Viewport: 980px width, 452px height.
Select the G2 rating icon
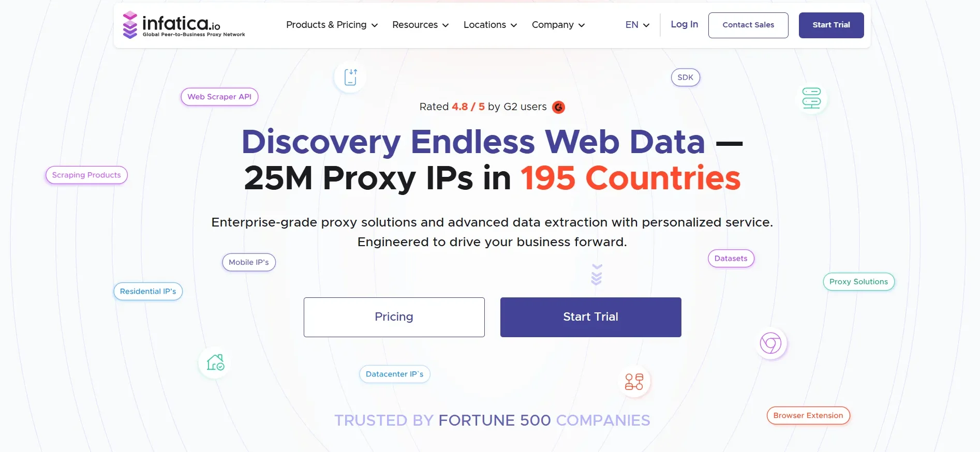(x=558, y=107)
